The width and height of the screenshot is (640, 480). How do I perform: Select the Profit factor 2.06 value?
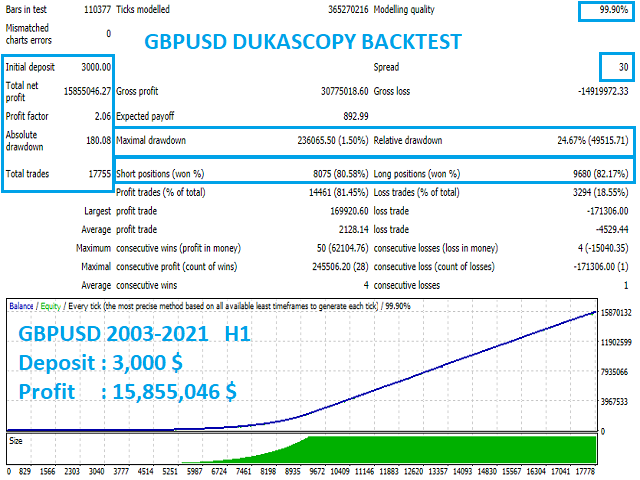click(98, 117)
